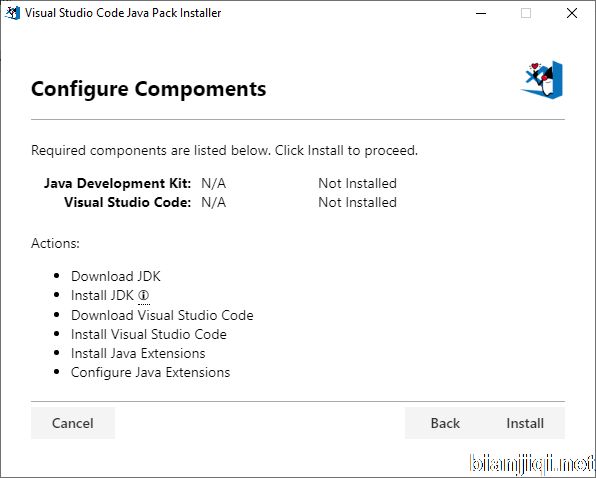Select the Install JDK action text
596x478 pixels.
click(102, 295)
